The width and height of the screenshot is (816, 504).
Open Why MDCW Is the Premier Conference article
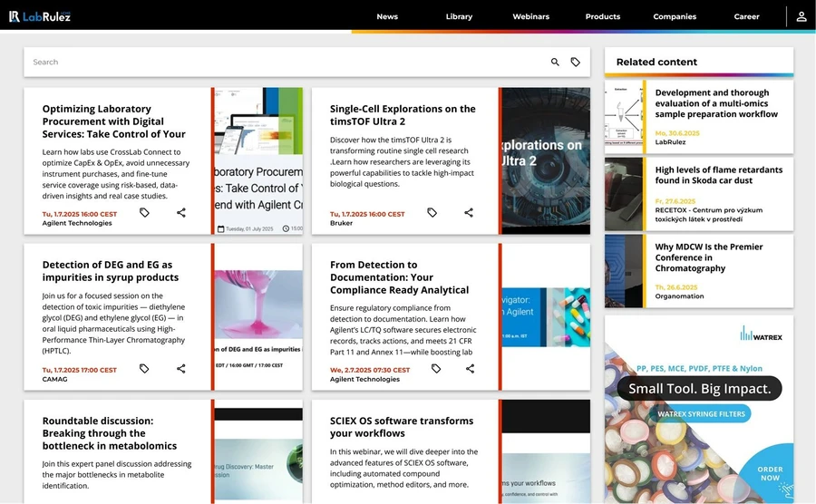tap(709, 257)
